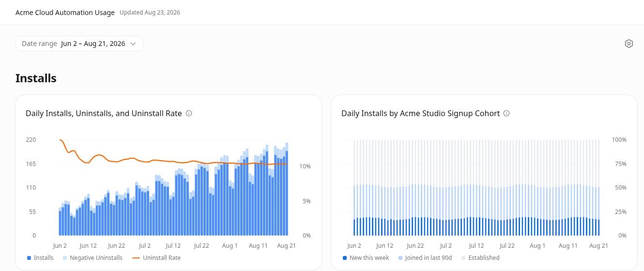Click the Jun 2 label on left chart axis
Viewport: 644px width, 271px height.
click(60, 246)
